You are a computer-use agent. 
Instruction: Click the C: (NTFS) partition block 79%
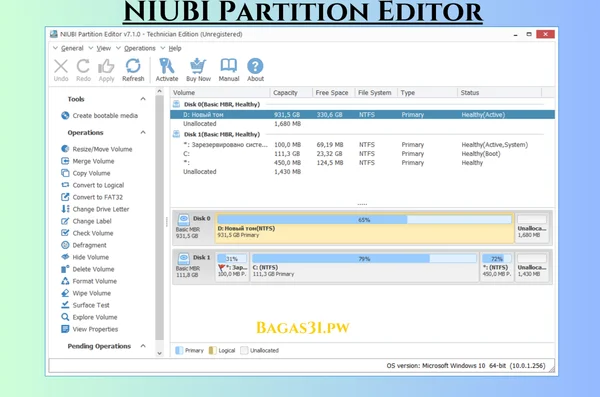click(364, 267)
